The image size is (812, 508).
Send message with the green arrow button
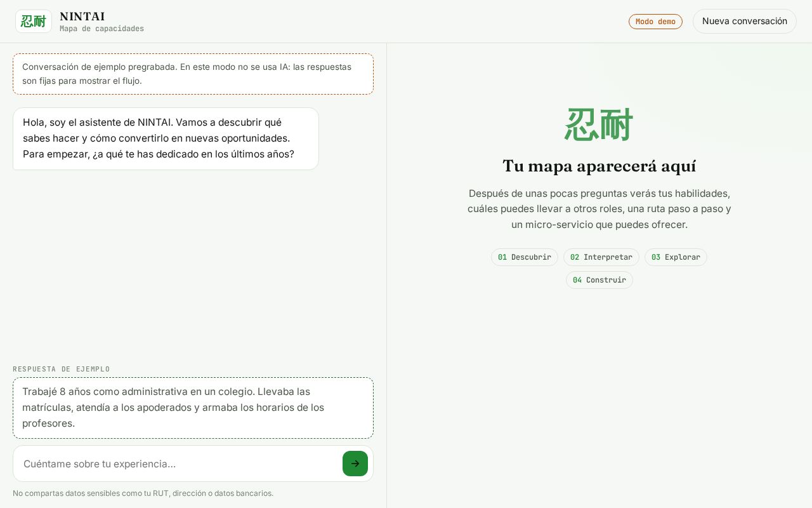click(355, 464)
